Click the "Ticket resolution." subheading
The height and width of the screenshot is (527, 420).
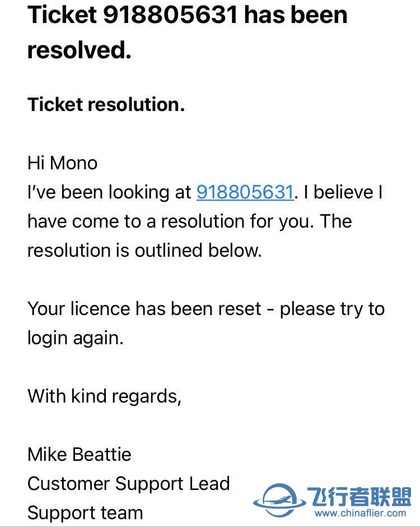[106, 104]
